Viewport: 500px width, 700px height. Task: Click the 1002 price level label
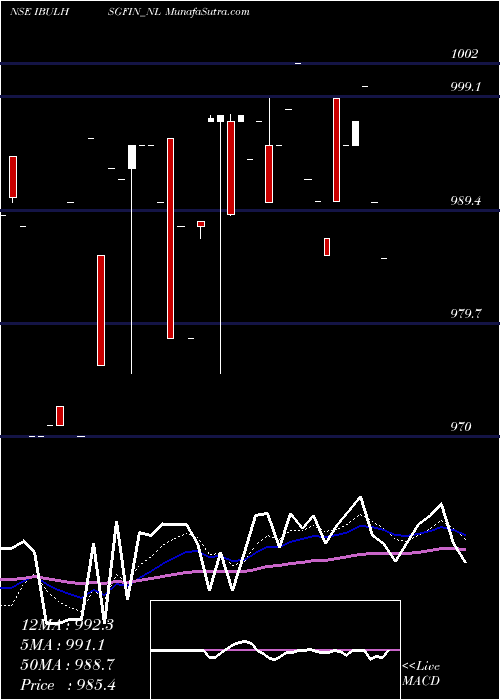tap(464, 54)
